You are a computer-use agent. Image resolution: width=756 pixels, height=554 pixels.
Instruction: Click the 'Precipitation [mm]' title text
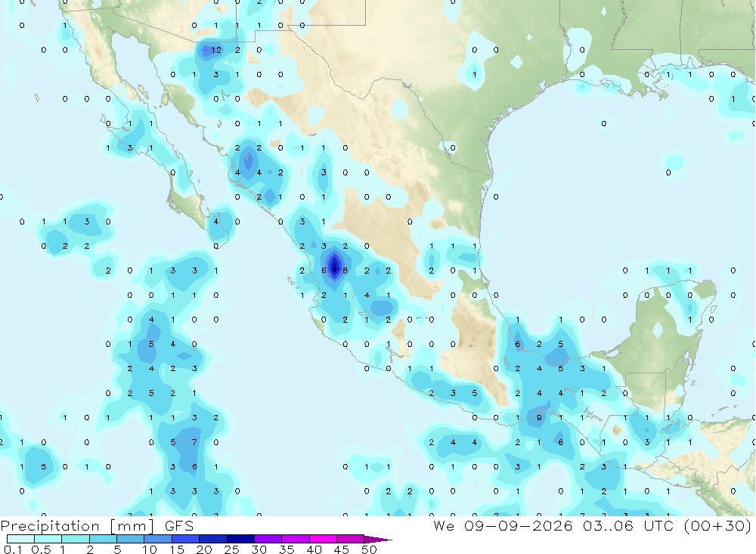click(x=77, y=525)
